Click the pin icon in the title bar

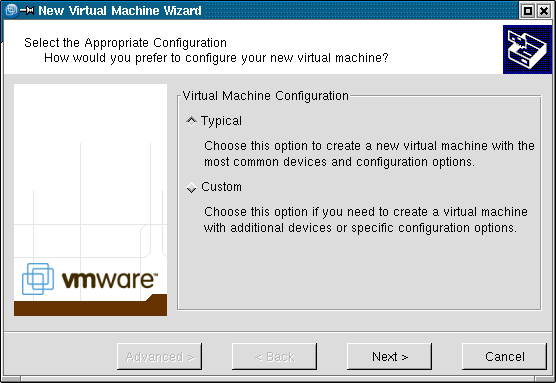point(27,11)
